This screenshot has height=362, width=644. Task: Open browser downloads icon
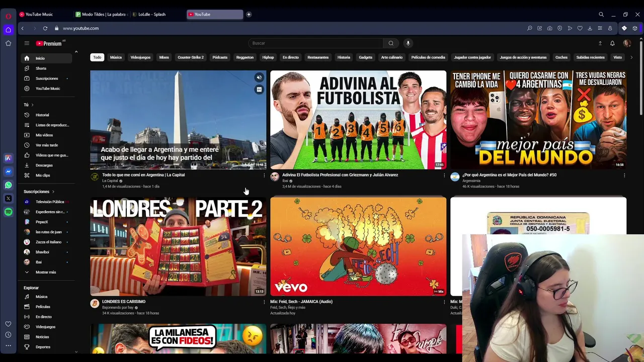point(590,29)
